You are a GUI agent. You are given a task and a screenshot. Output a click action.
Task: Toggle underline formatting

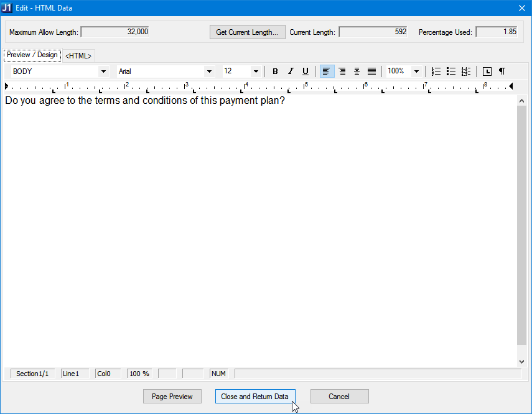click(x=305, y=71)
